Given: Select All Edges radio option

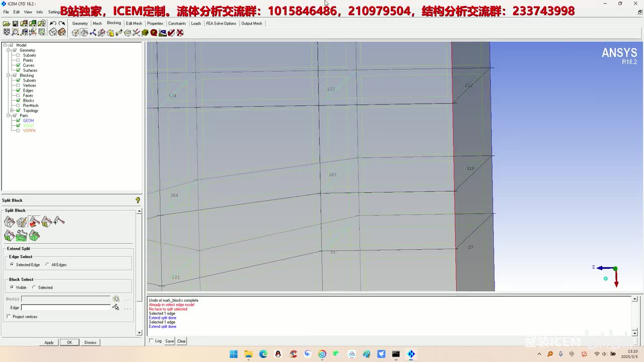Looking at the screenshot, I should coord(47,264).
